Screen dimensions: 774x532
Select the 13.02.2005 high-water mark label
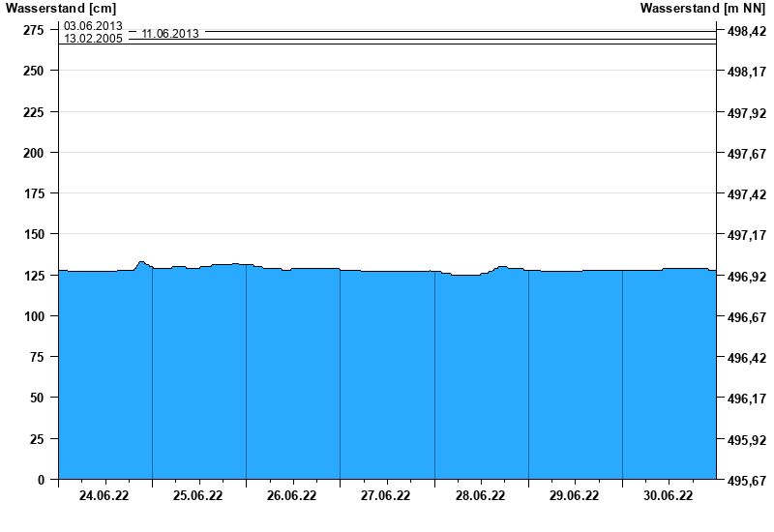tap(93, 40)
